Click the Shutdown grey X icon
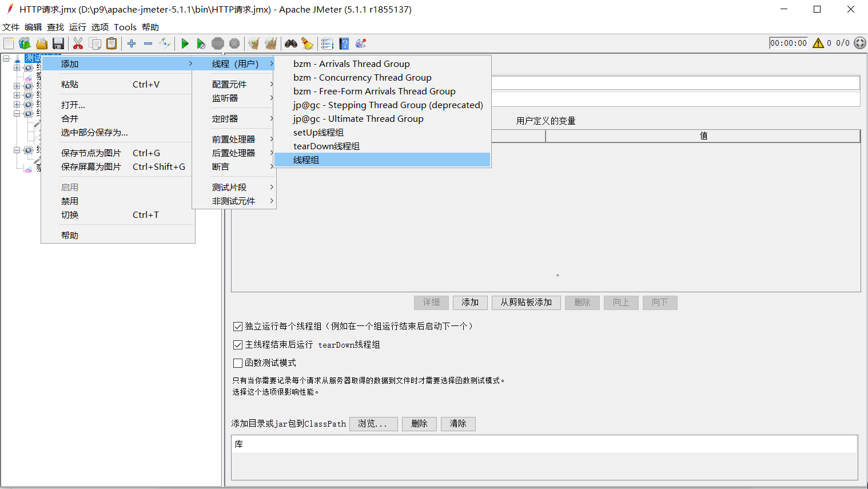868x489 pixels. [x=234, y=43]
